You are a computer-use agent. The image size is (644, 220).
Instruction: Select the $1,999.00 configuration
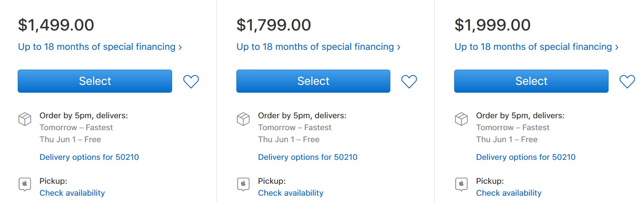pos(531,81)
